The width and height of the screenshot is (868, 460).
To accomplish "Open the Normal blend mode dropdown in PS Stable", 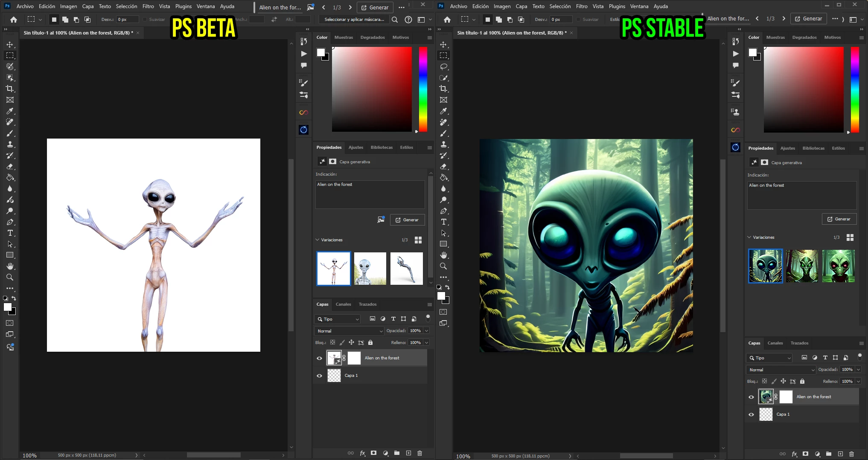I will click(781, 370).
